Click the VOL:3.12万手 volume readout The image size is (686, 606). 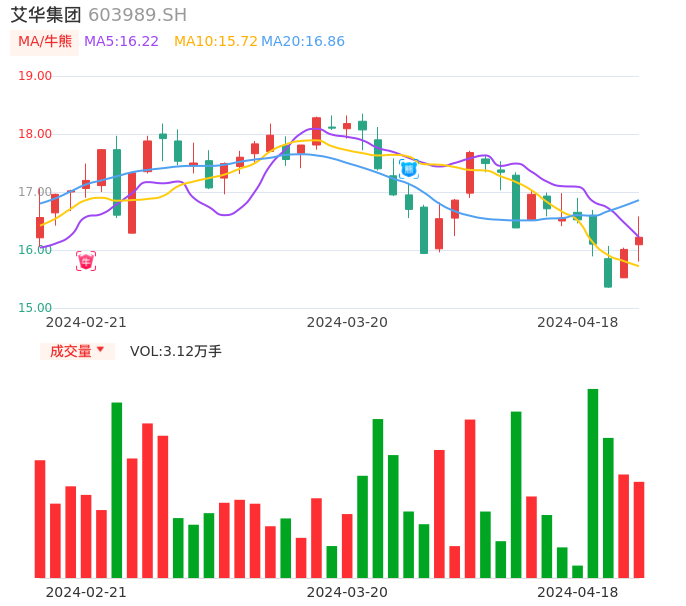(176, 351)
